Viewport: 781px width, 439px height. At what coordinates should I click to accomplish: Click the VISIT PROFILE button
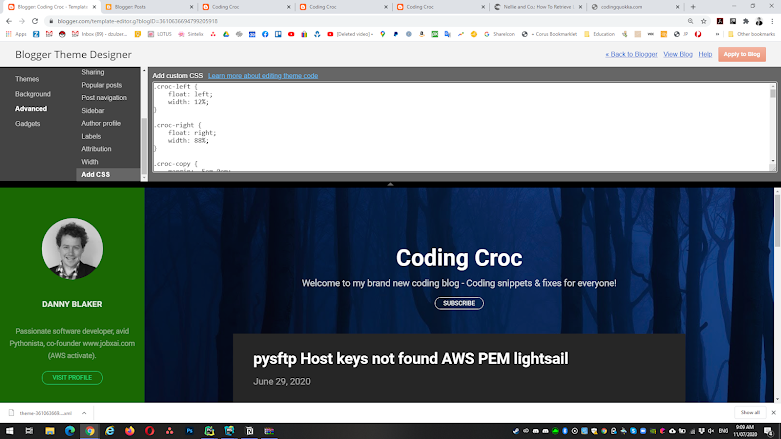click(72, 378)
